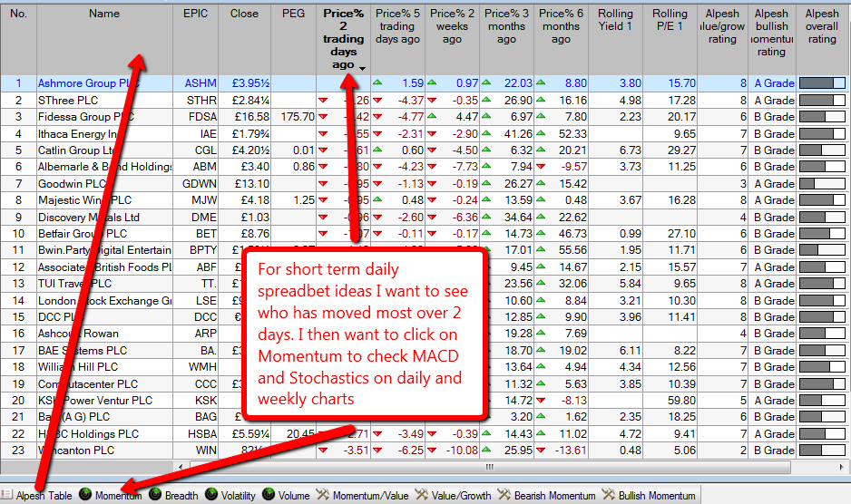851x504 pixels.
Task: Click the ASHM EPIC cell
Action: (195, 83)
